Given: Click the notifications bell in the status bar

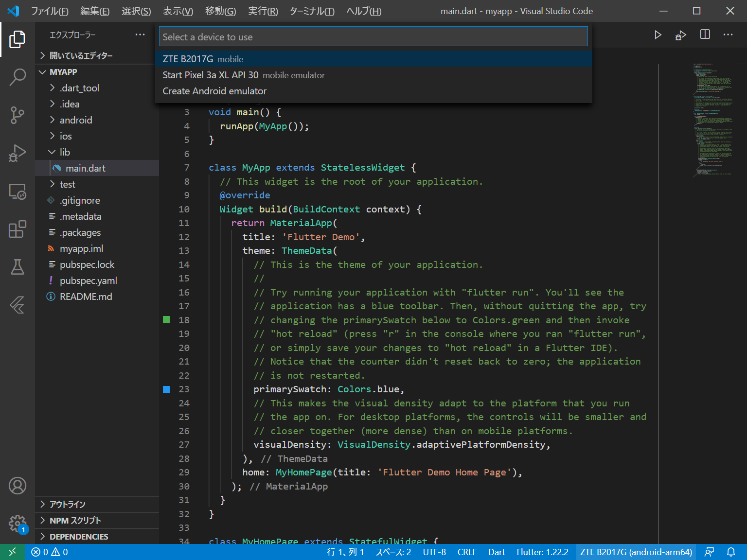Looking at the screenshot, I should coord(731,552).
